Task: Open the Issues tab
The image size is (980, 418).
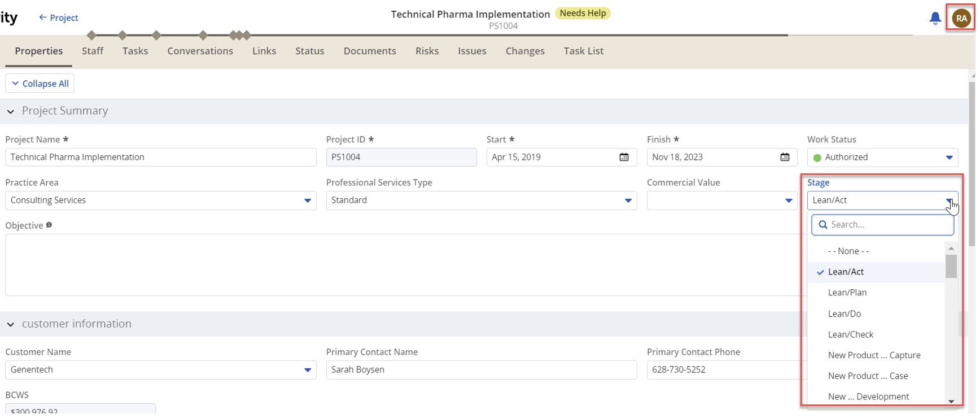Action: [472, 51]
